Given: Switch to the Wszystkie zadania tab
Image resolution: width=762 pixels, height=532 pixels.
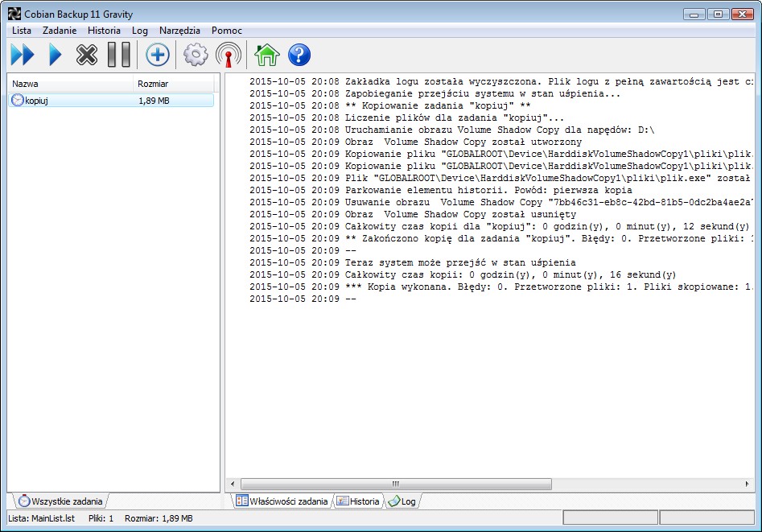Looking at the screenshot, I should click(60, 501).
